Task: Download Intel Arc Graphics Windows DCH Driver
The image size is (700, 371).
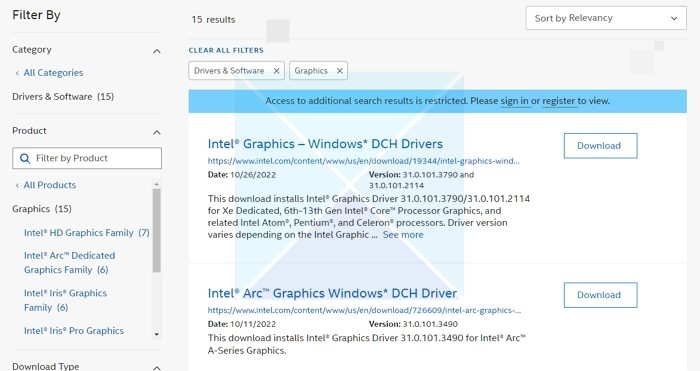Action: pyautogui.click(x=600, y=295)
